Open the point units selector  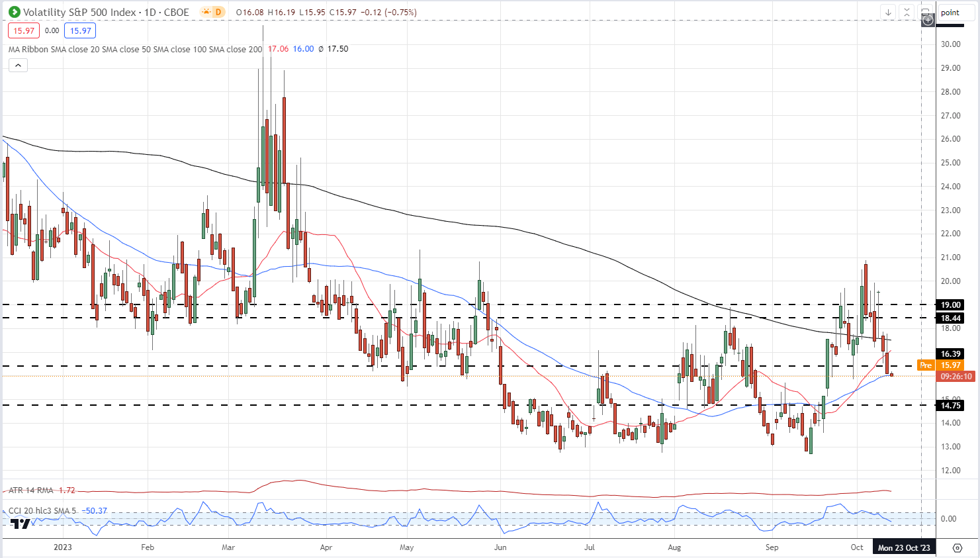[950, 13]
